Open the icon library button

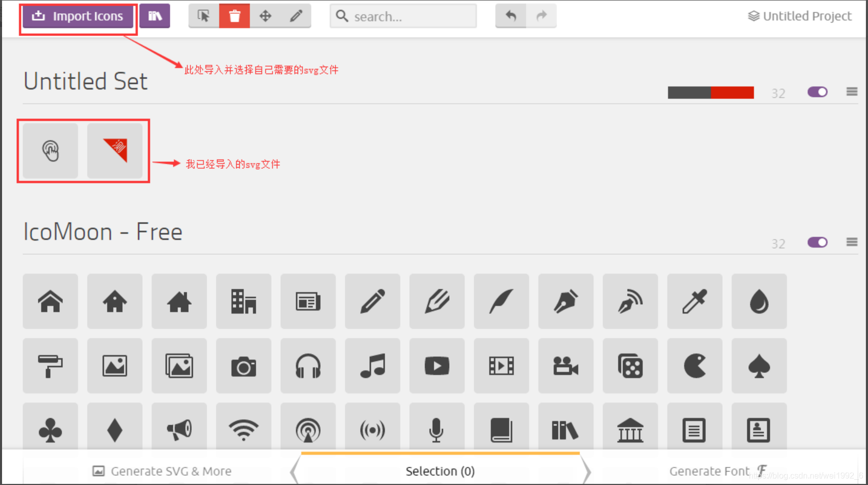(154, 16)
